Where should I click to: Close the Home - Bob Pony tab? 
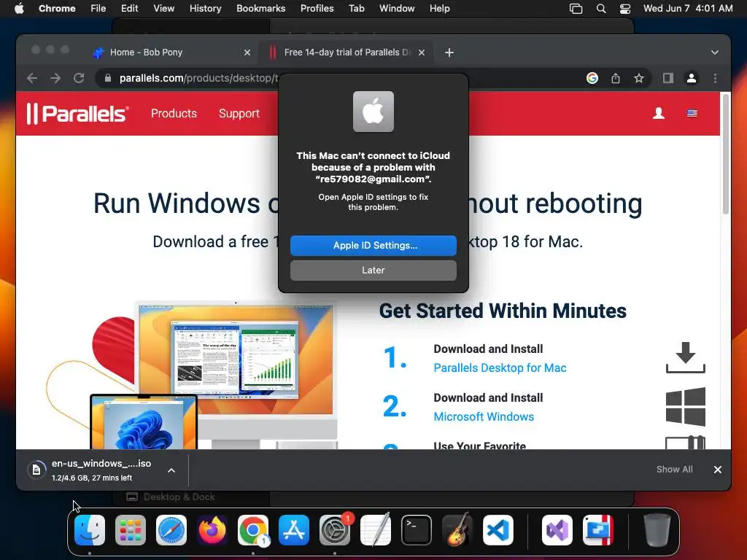[x=247, y=52]
